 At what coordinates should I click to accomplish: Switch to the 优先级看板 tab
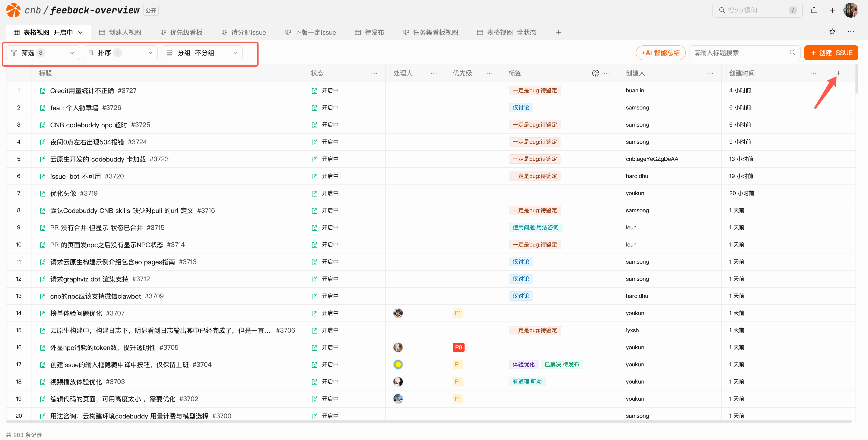[182, 32]
